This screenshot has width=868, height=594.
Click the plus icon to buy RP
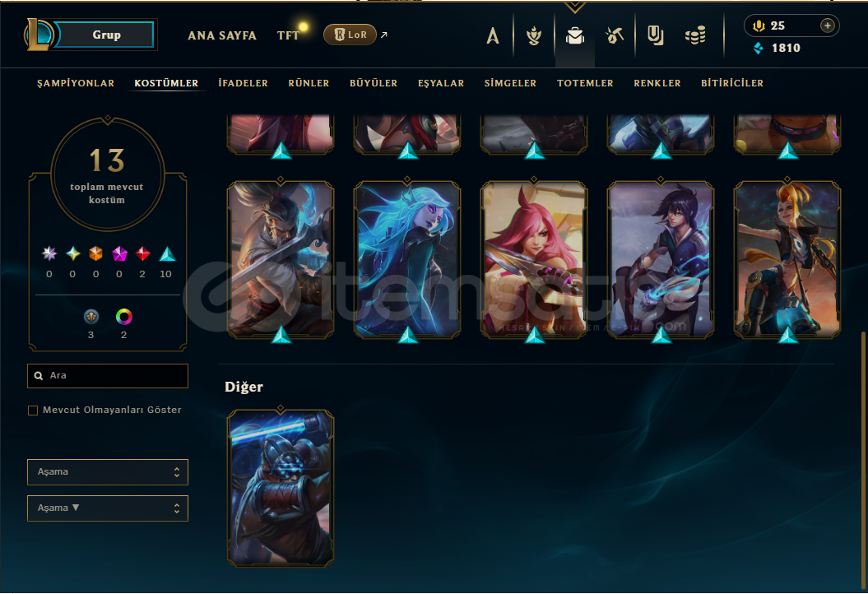point(827,26)
